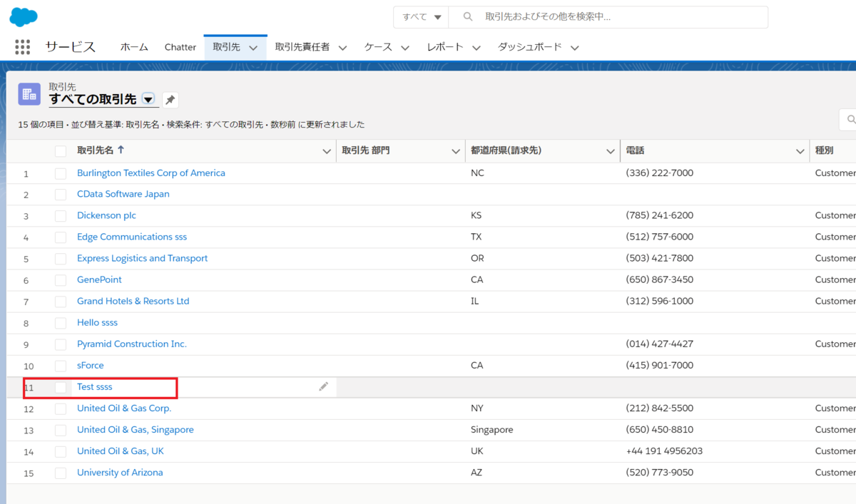Select the Dickenson plc row checkbox
Image resolution: width=856 pixels, height=504 pixels.
61,216
